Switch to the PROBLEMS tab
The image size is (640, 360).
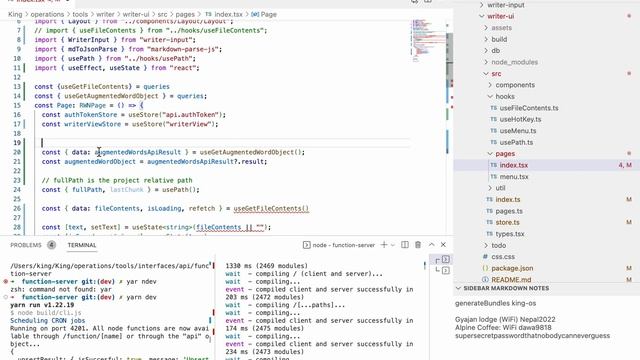click(26, 245)
